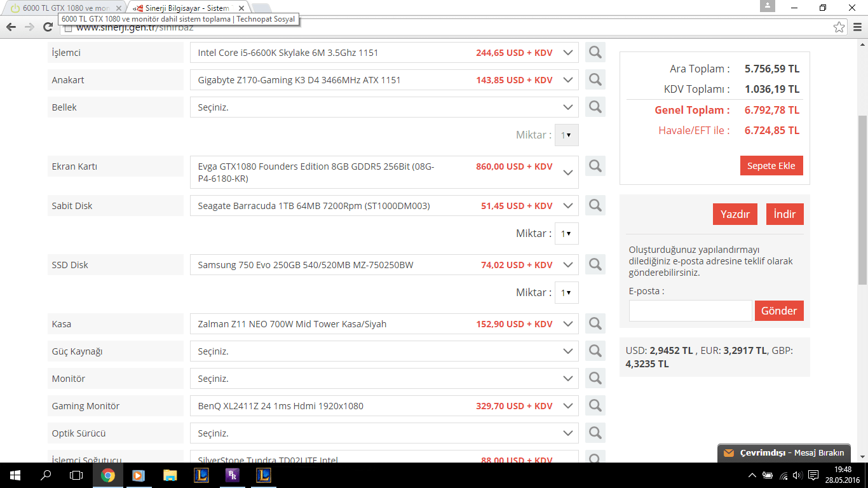This screenshot has width=868, height=488.
Task: Click the Genel Toplam value '6.792,78 TL'
Action: pyautogui.click(x=772, y=110)
